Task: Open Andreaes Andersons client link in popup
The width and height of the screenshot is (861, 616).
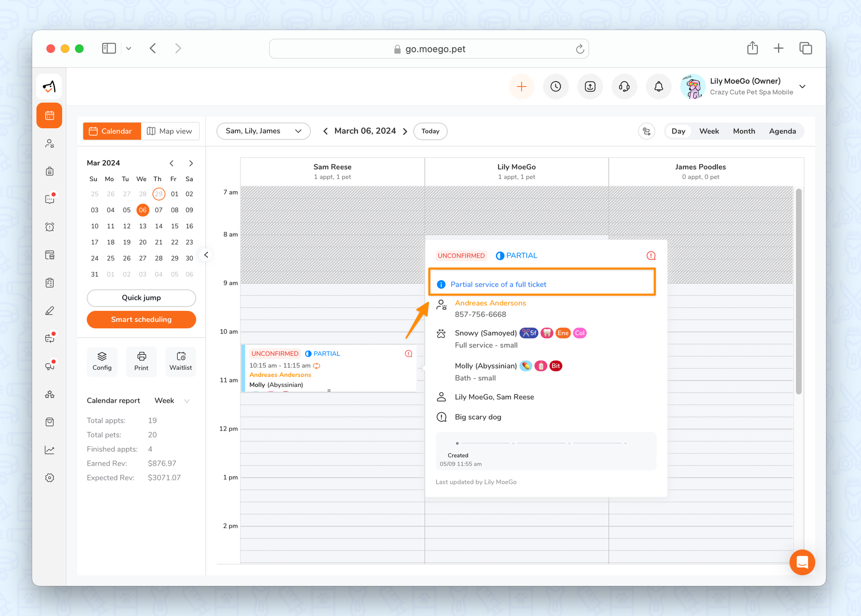Action: click(x=490, y=303)
